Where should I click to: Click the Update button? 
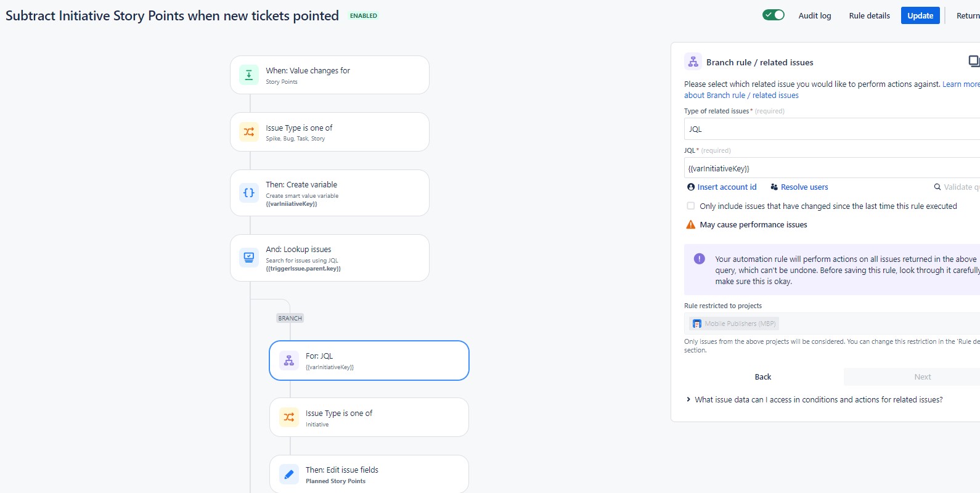click(x=920, y=15)
